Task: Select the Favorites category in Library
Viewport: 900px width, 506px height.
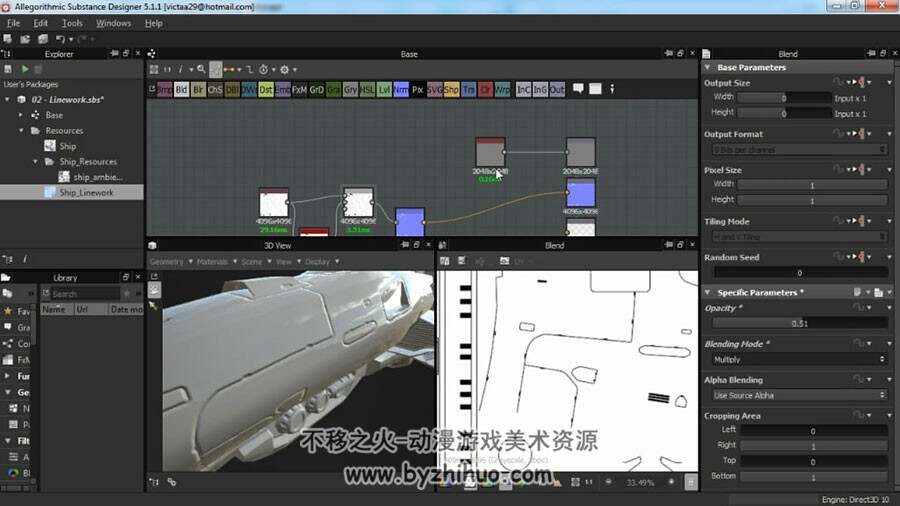Action: click(17, 311)
